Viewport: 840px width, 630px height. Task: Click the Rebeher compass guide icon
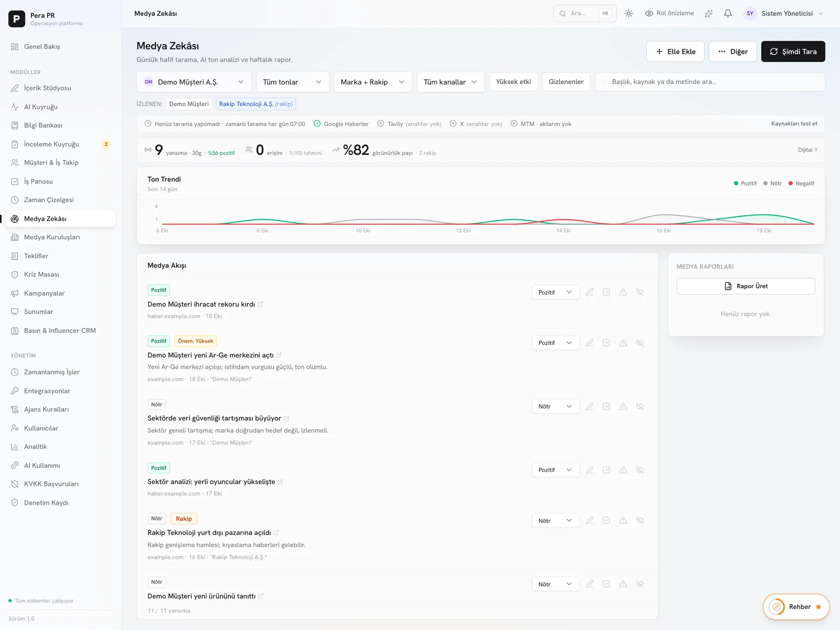point(776,607)
